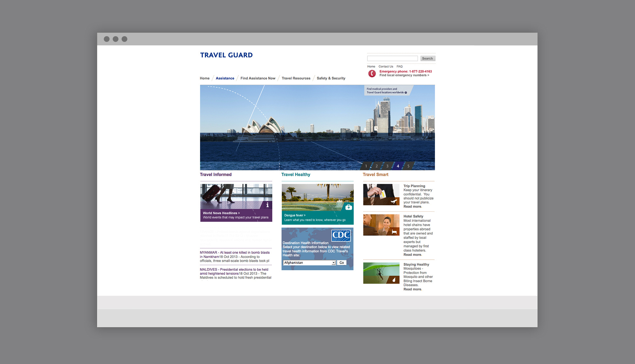Click the info icon on World News tile
Image resolution: width=635 pixels, height=364 pixels.
point(267,205)
